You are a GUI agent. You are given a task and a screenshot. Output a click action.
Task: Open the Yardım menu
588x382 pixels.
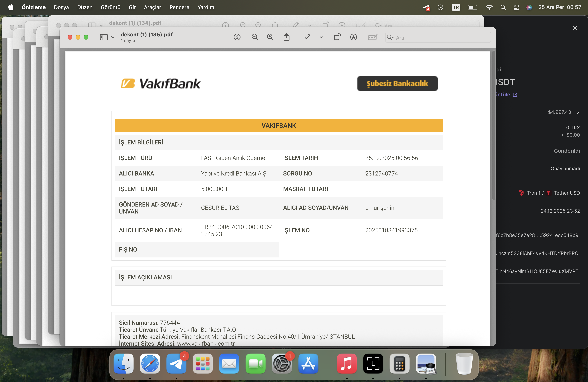point(206,7)
